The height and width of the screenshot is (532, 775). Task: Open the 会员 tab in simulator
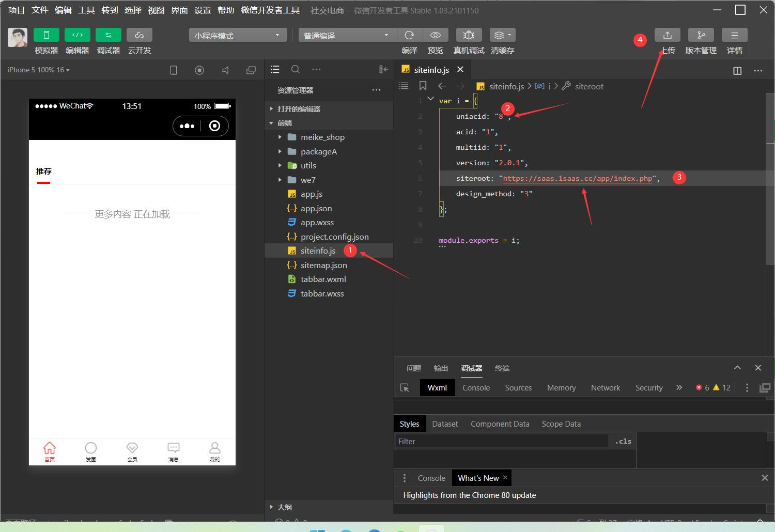(132, 452)
